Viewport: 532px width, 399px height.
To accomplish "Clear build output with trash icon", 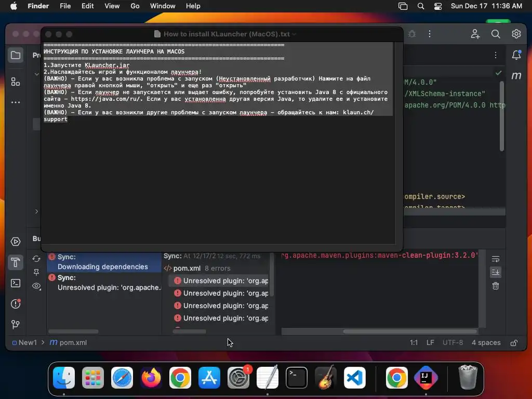I will coord(496,286).
